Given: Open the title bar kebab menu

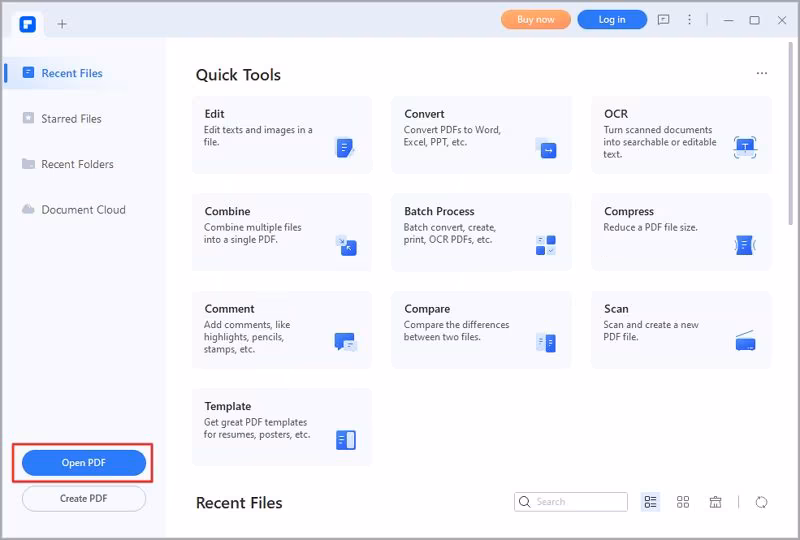Looking at the screenshot, I should [690, 20].
